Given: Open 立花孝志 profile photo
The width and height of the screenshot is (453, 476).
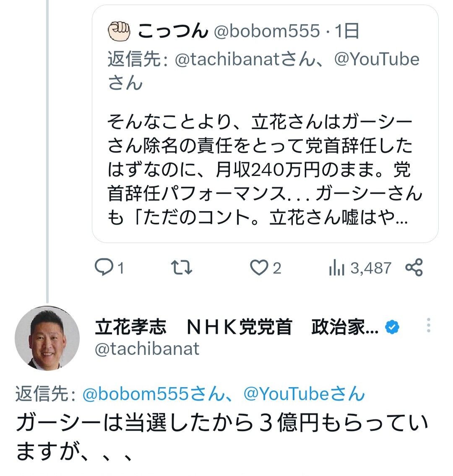Looking at the screenshot, I should click(47, 338).
